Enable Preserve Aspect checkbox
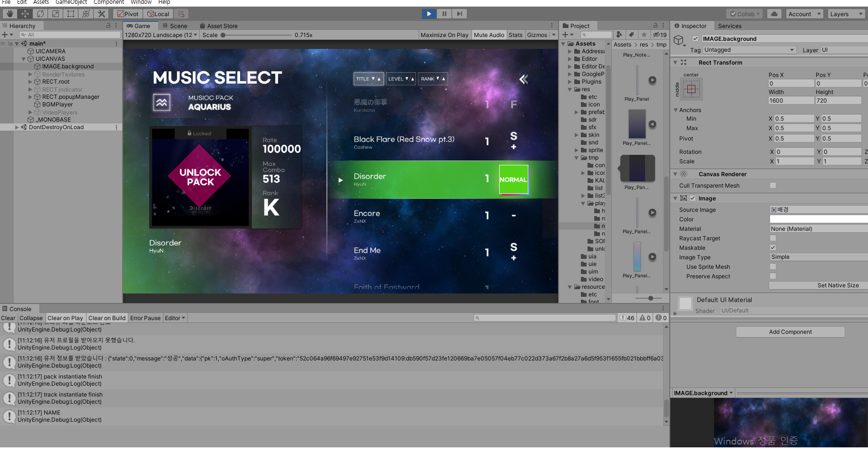This screenshot has height=473, width=868. [773, 276]
